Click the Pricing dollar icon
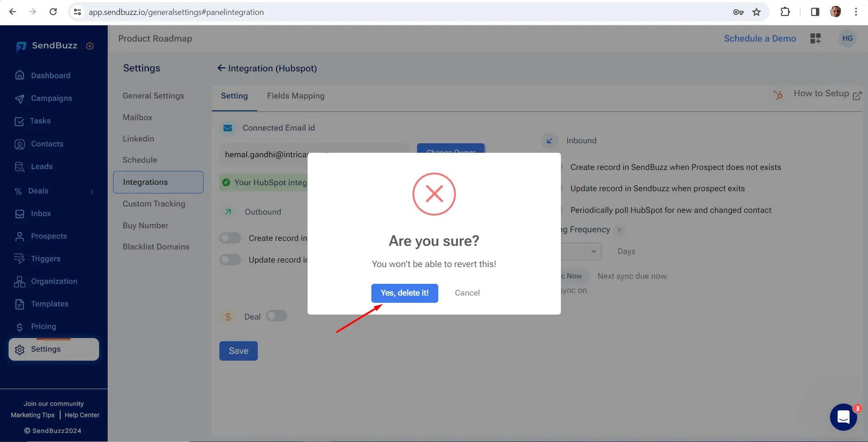868x442 pixels. pos(19,327)
